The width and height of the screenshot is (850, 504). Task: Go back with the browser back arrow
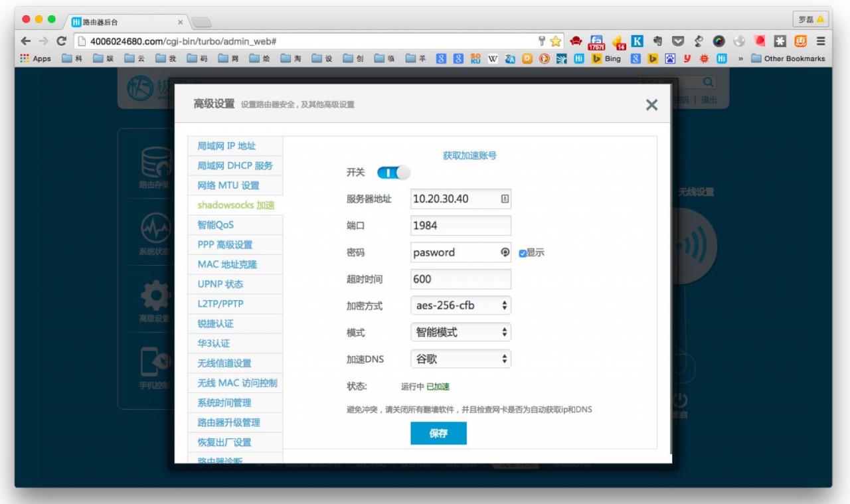(x=26, y=41)
